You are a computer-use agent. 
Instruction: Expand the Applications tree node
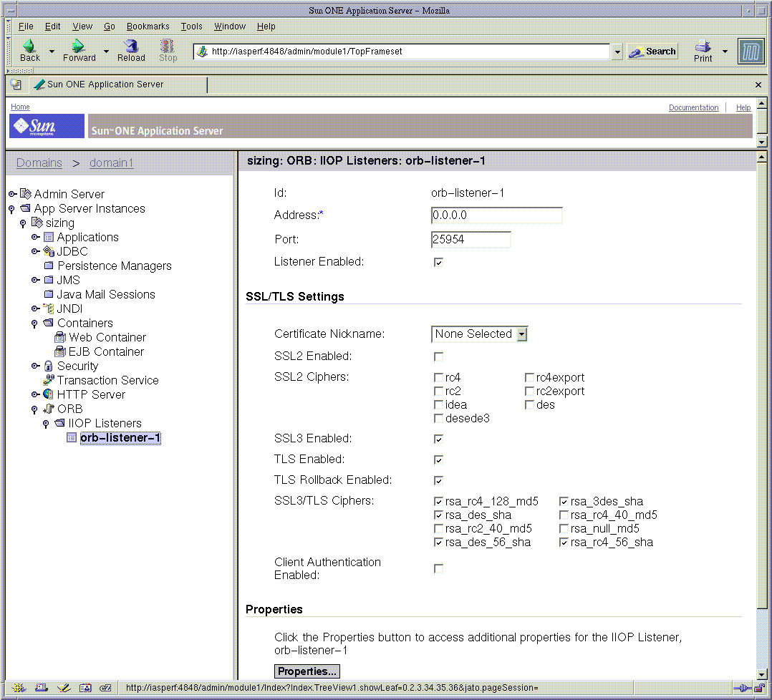click(35, 237)
